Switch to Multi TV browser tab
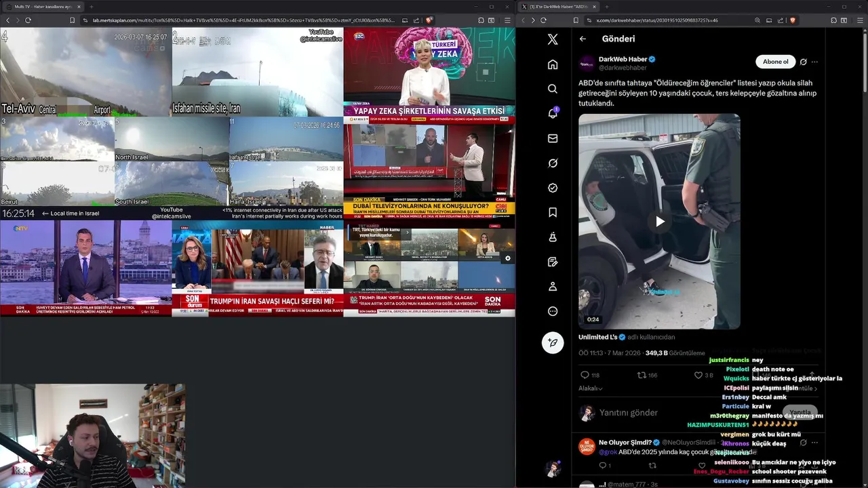The height and width of the screenshot is (488, 868). (x=43, y=6)
